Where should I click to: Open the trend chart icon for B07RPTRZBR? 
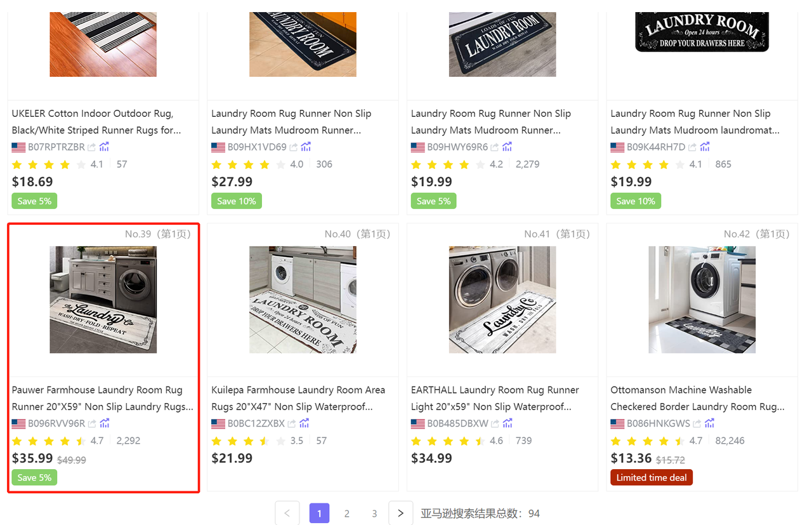pyautogui.click(x=105, y=147)
